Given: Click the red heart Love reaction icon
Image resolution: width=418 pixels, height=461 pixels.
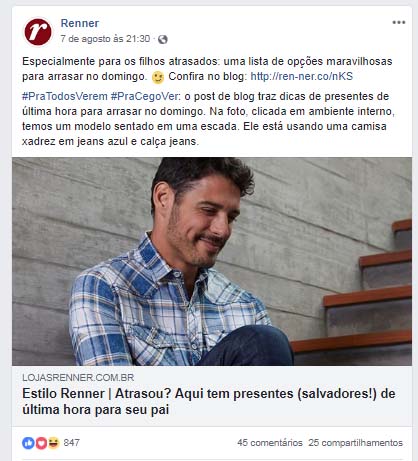Looking at the screenshot, I should [41, 443].
